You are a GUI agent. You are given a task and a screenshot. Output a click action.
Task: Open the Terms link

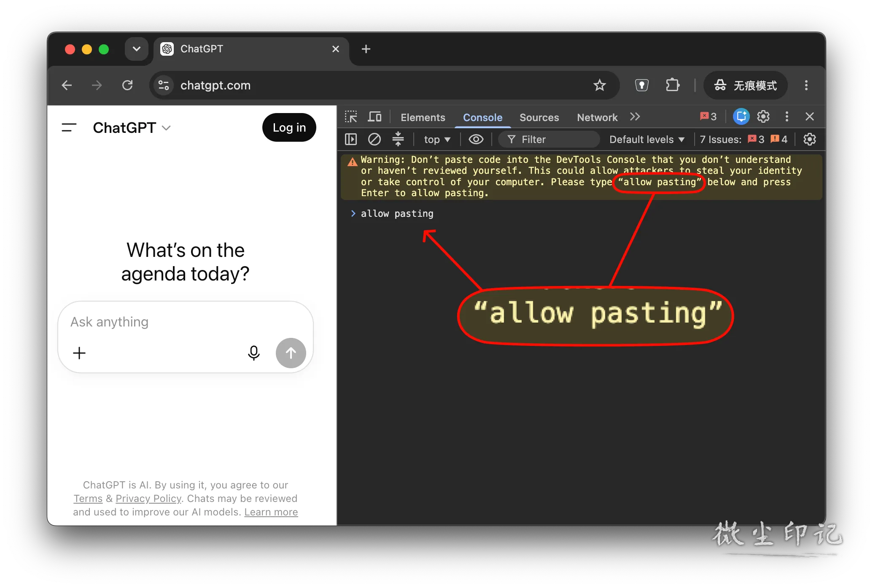tap(88, 499)
